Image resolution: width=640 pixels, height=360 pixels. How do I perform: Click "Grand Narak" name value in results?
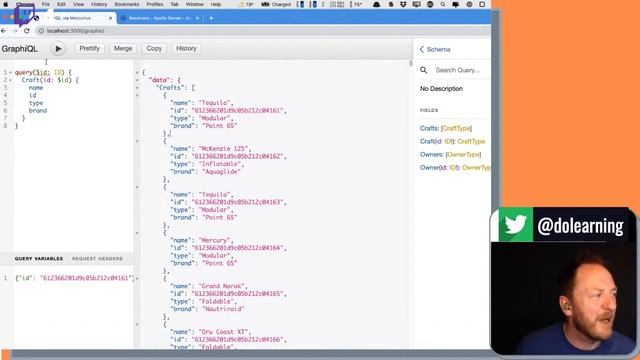coord(223,286)
